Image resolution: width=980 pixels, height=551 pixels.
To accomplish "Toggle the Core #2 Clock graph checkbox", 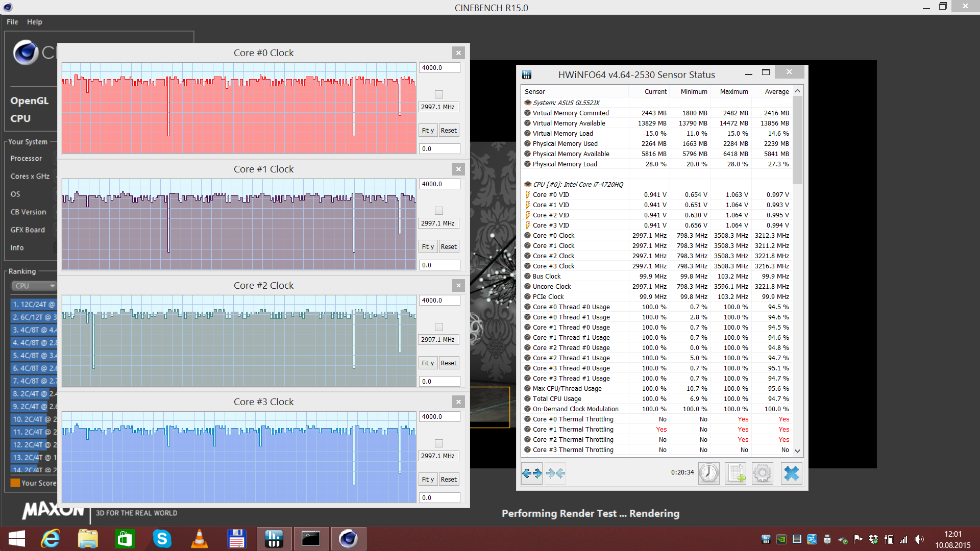I will pyautogui.click(x=439, y=327).
